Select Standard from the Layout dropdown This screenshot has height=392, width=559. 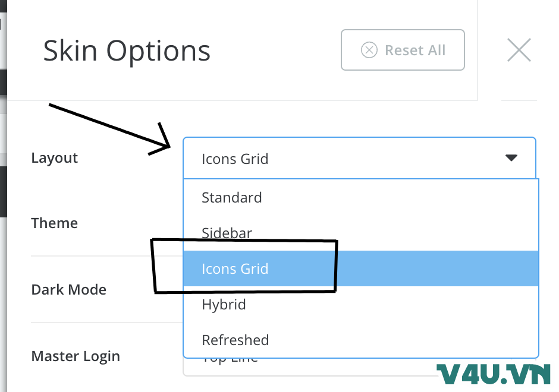point(232,197)
